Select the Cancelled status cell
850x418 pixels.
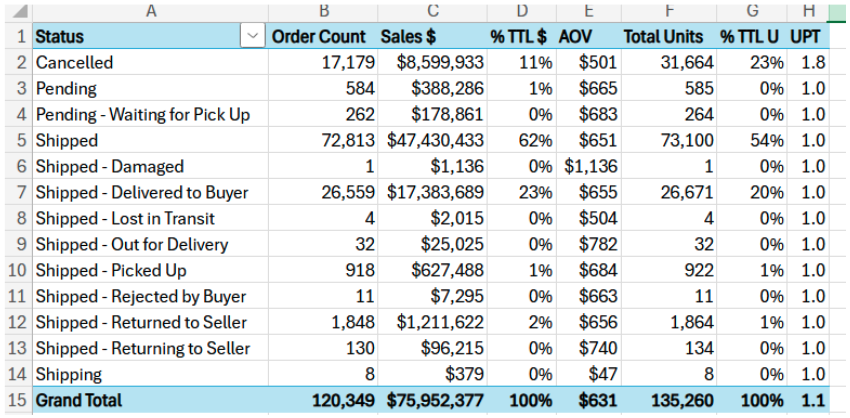[151, 62]
